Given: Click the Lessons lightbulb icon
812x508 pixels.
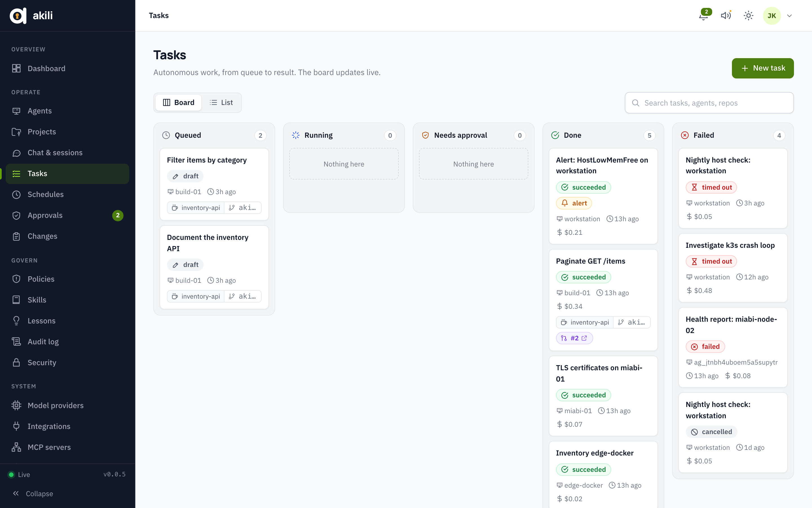Looking at the screenshot, I should point(16,321).
